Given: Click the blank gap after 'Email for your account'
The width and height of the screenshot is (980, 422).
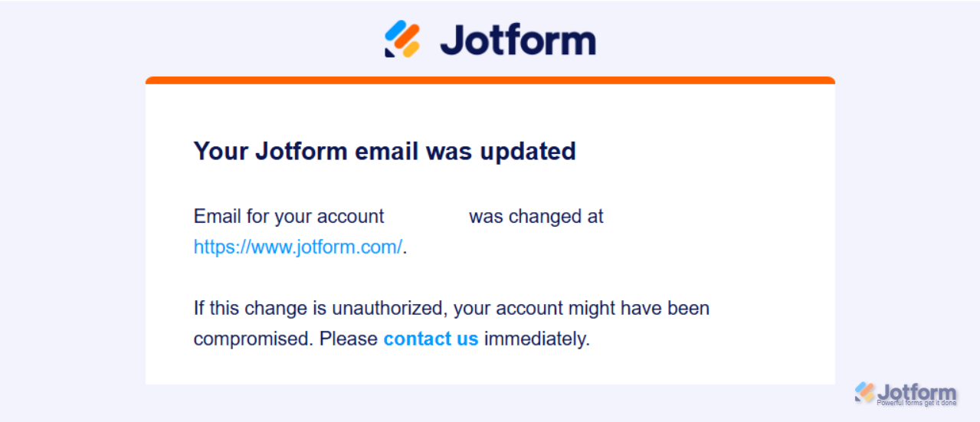Looking at the screenshot, I should point(427,217).
